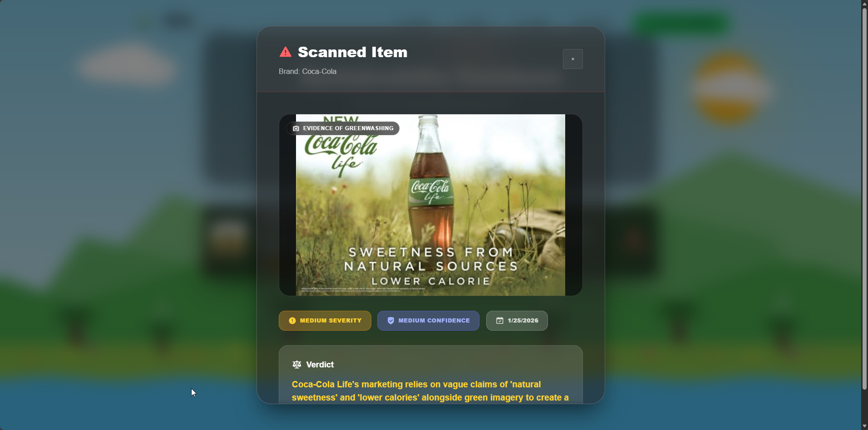868x430 pixels.
Task: Click the blurred green button behind dialog
Action: click(x=681, y=23)
